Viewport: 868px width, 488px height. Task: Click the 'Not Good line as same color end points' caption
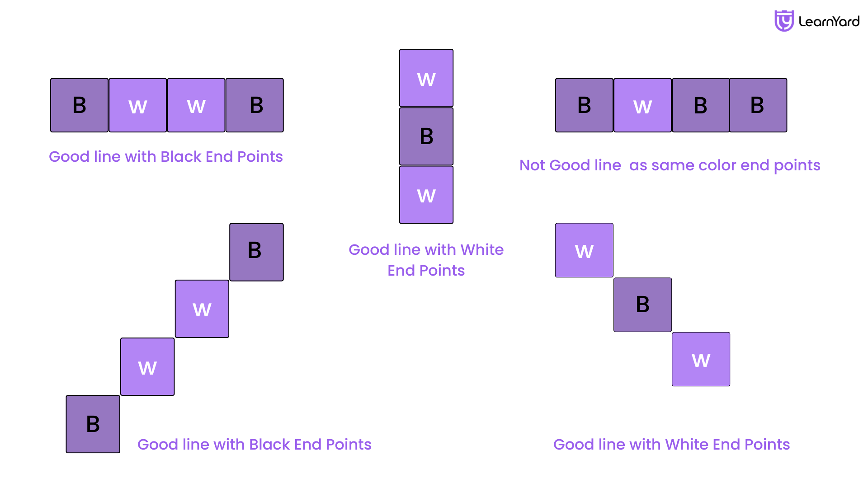point(670,165)
